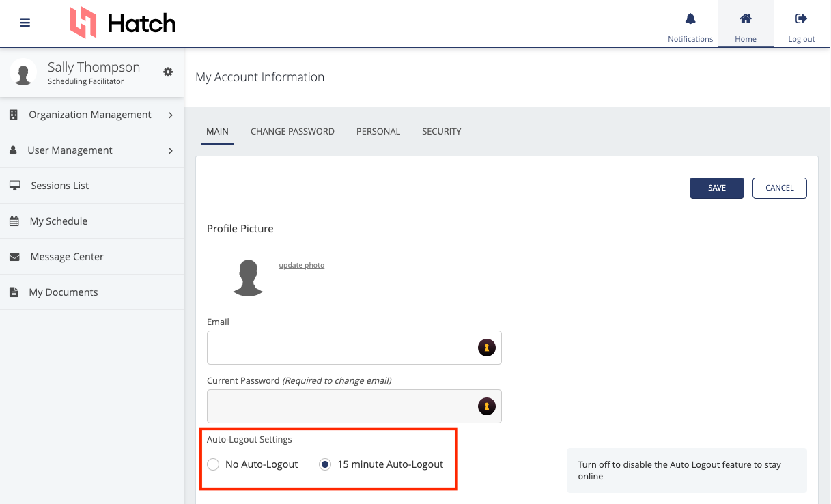Click the Auto-Logout Settings label

coord(249,439)
